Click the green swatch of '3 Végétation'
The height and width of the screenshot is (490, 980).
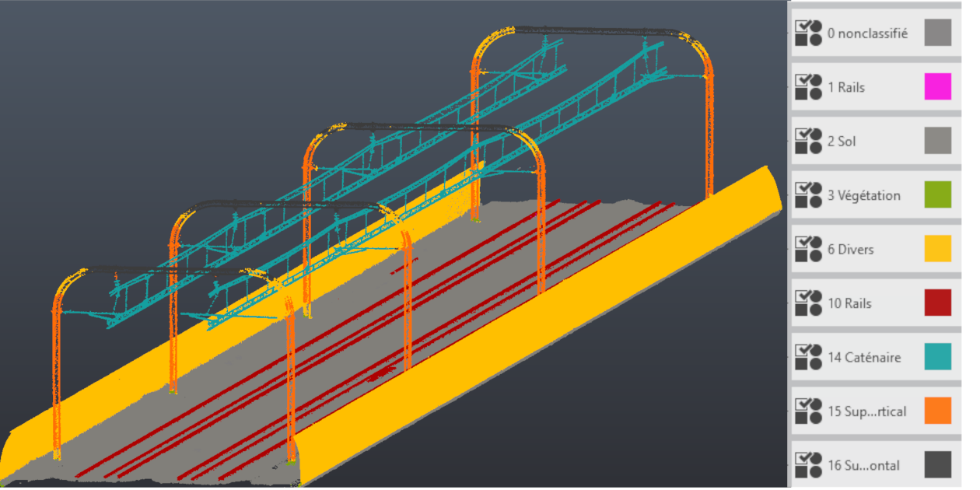point(937,195)
